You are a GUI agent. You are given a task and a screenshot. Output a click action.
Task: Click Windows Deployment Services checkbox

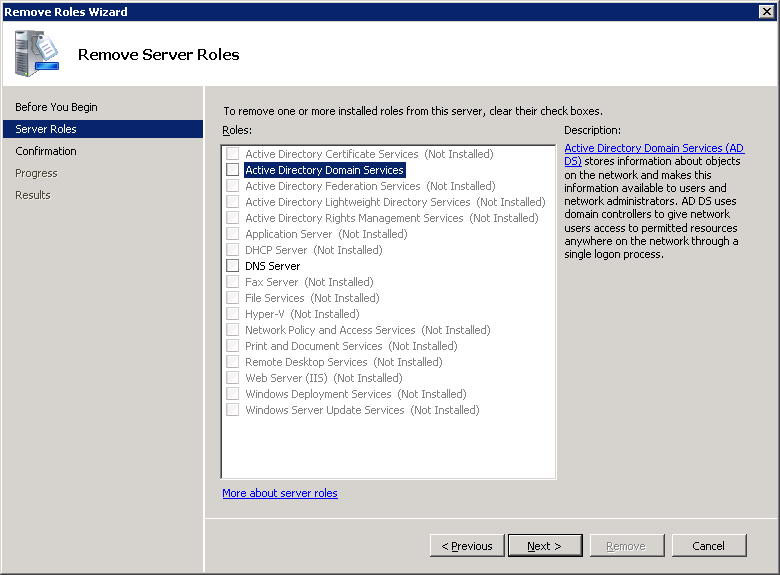232,393
